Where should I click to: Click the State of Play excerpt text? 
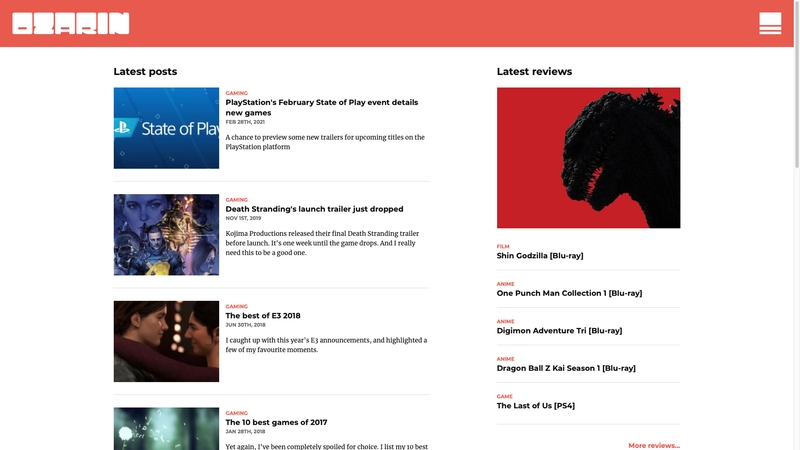pyautogui.click(x=325, y=142)
